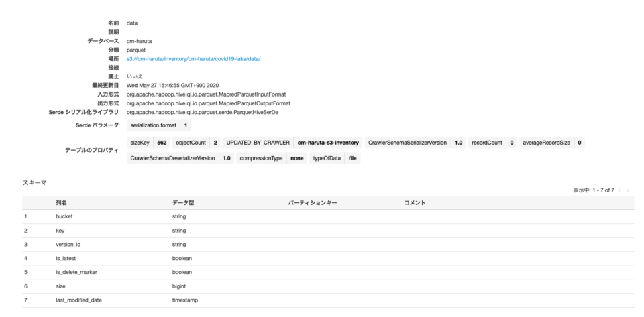
Task: Click the スキーマ section heading
Action: coord(34,183)
